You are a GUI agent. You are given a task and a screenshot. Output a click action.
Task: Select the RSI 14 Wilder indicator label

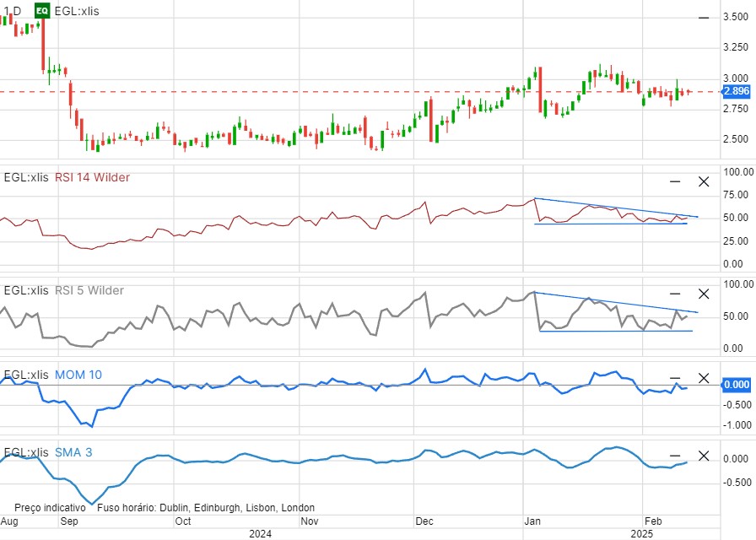coord(105,177)
